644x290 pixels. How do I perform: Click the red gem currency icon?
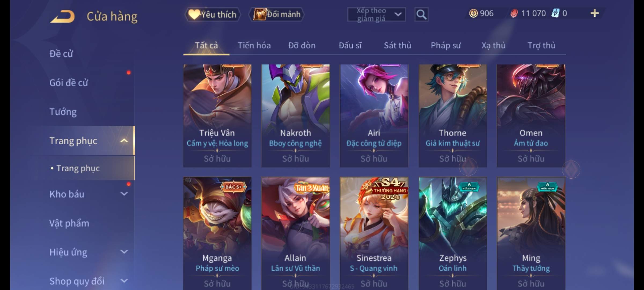point(514,13)
